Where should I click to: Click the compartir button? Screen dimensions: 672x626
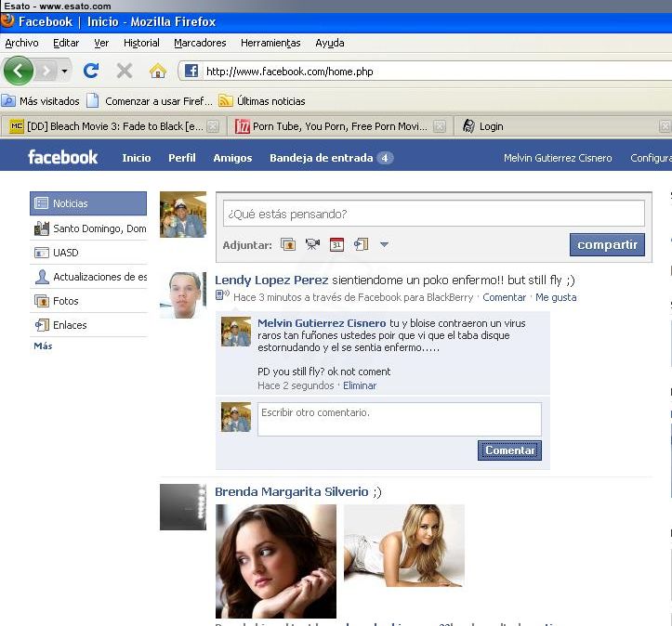pos(607,244)
